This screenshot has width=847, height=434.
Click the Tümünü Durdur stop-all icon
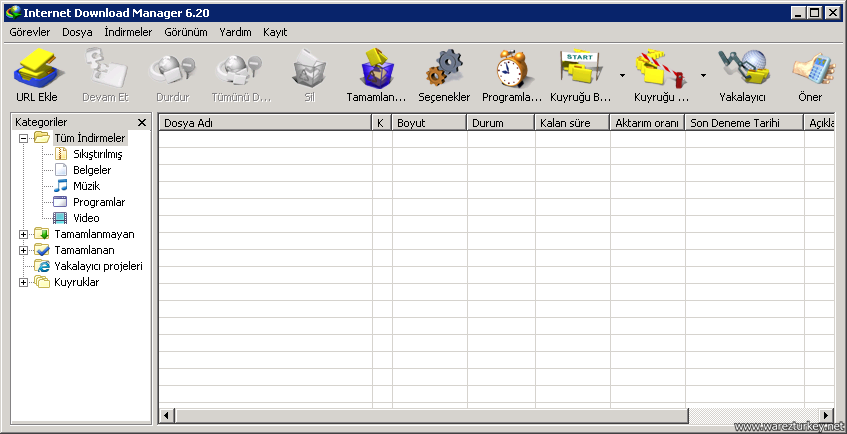coord(240,69)
